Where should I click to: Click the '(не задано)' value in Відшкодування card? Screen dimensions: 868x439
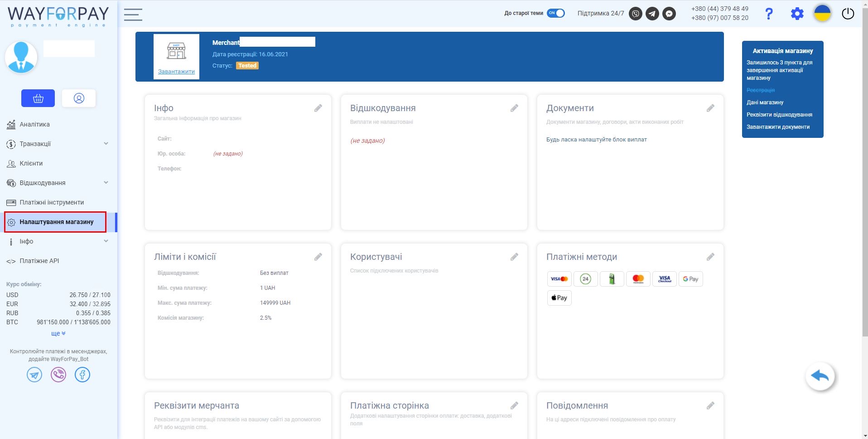click(367, 141)
